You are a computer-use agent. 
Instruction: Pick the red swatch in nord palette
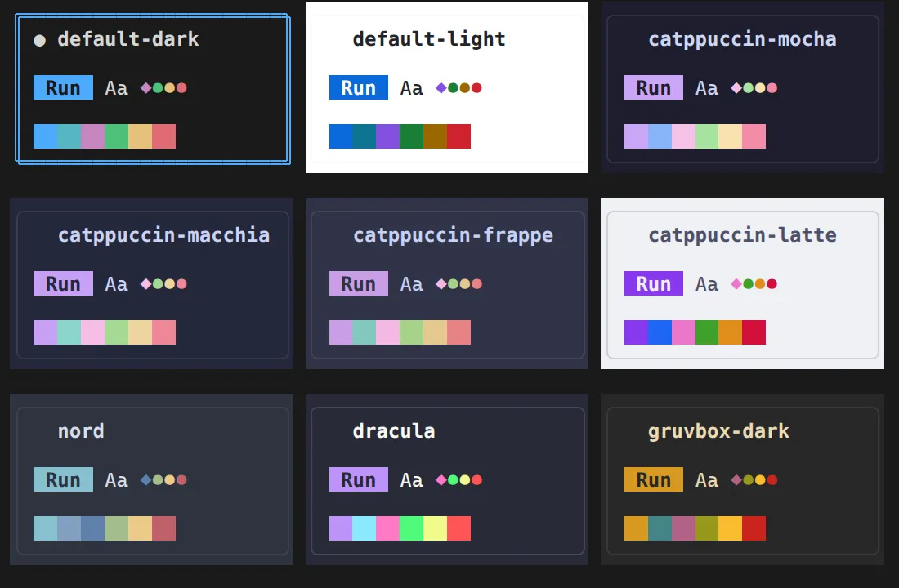tap(164, 528)
